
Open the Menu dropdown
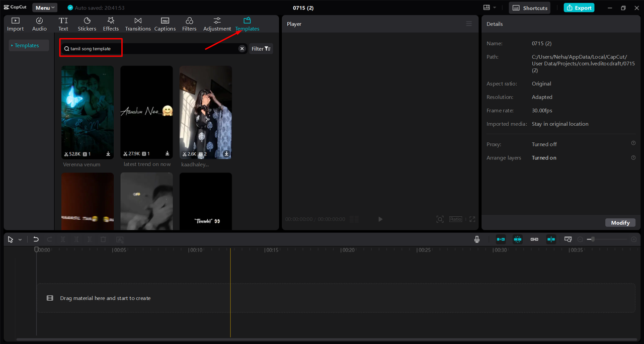pyautogui.click(x=45, y=8)
